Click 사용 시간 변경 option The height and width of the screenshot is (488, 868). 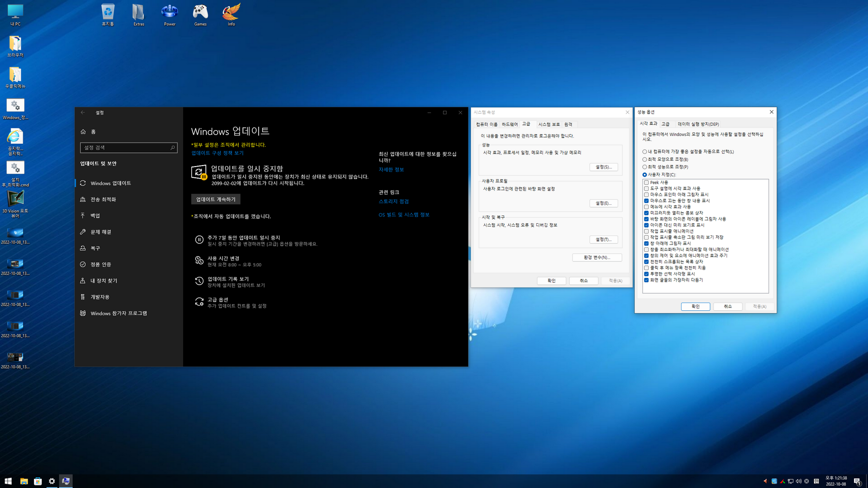click(x=229, y=261)
